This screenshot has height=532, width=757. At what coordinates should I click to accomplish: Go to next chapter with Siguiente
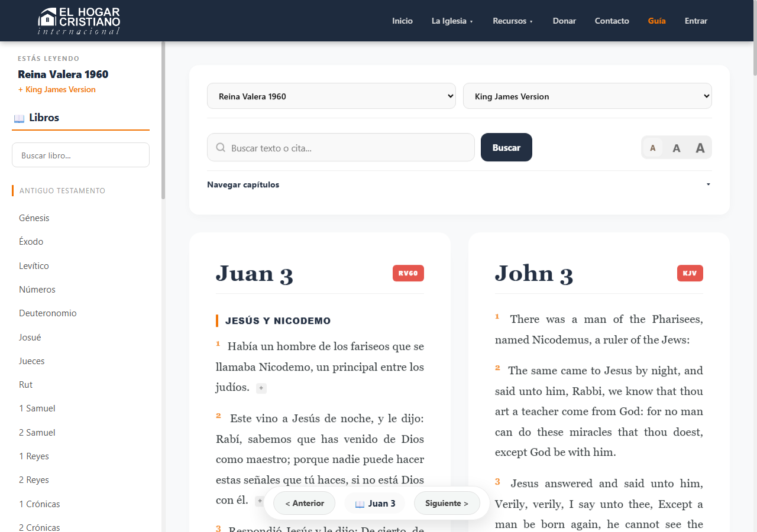[x=447, y=503]
